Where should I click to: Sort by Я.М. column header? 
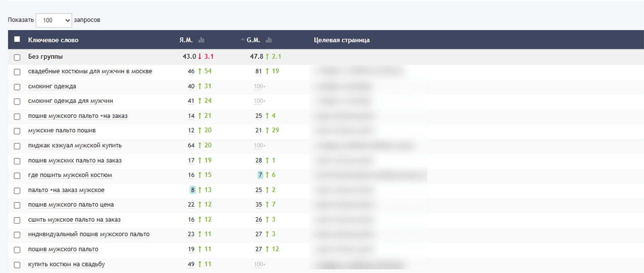tap(186, 40)
